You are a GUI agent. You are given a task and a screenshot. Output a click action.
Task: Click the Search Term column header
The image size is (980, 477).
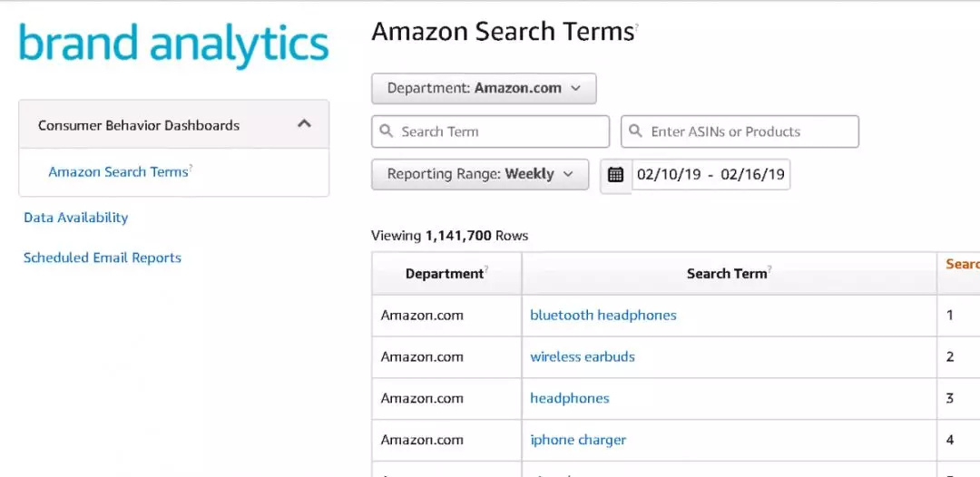pyautogui.click(x=727, y=274)
